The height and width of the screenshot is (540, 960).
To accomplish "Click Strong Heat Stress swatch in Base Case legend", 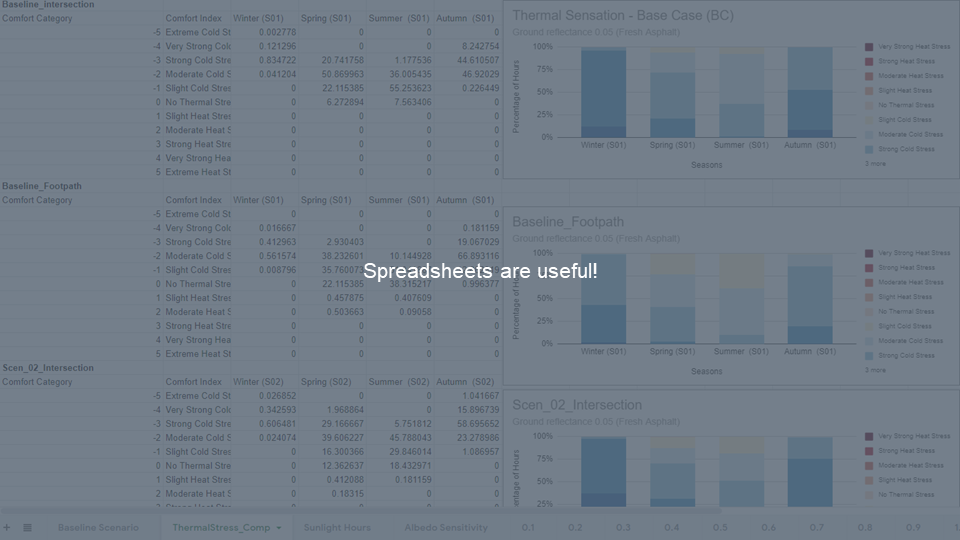I will (x=869, y=61).
